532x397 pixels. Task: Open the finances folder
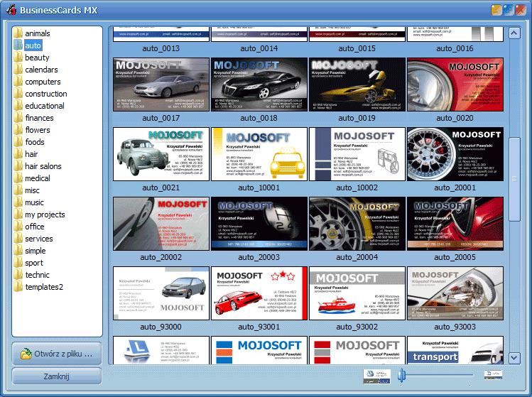coord(39,118)
